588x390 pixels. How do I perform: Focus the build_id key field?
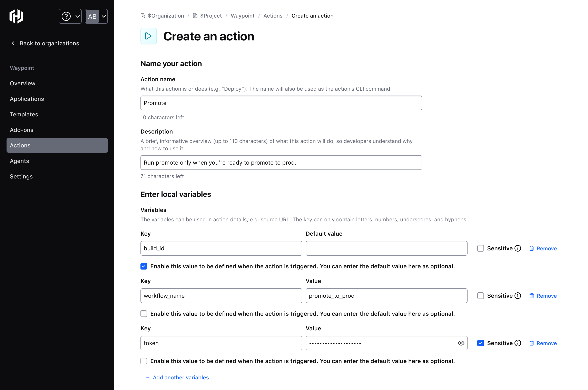pos(221,248)
